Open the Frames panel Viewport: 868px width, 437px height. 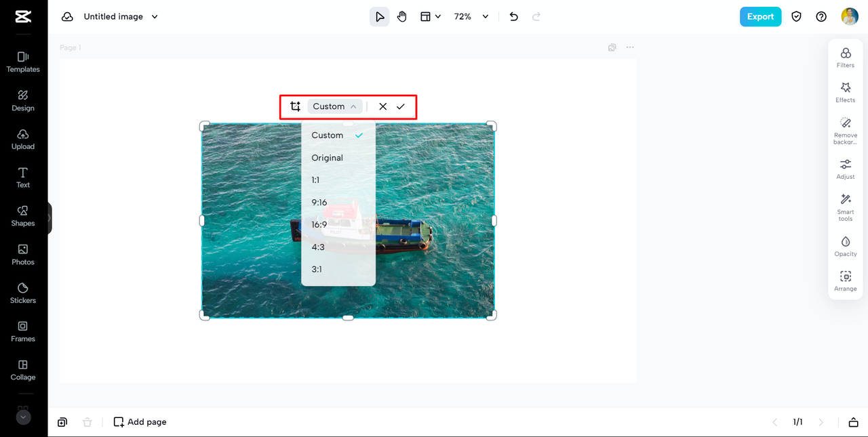point(23,331)
